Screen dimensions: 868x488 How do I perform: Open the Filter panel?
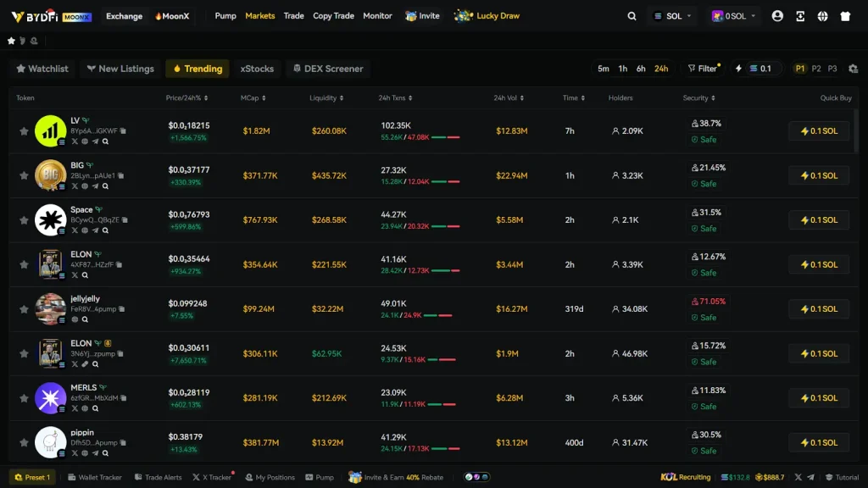click(703, 69)
